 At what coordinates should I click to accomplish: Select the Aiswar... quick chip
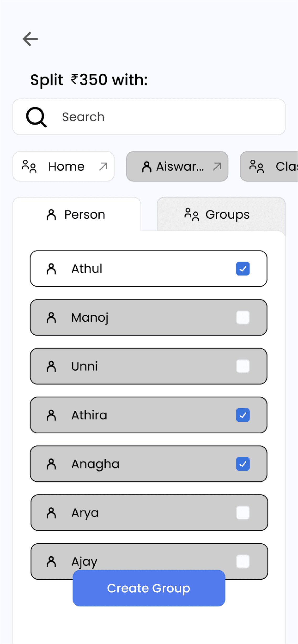pyautogui.click(x=177, y=167)
